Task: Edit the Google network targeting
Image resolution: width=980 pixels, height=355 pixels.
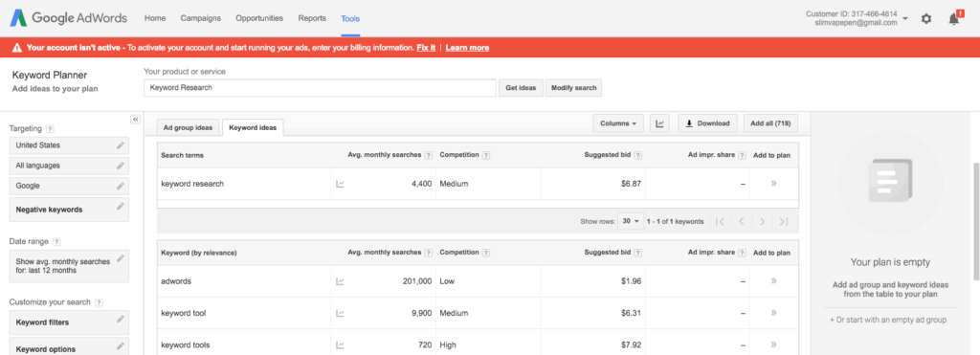Action: [x=120, y=186]
